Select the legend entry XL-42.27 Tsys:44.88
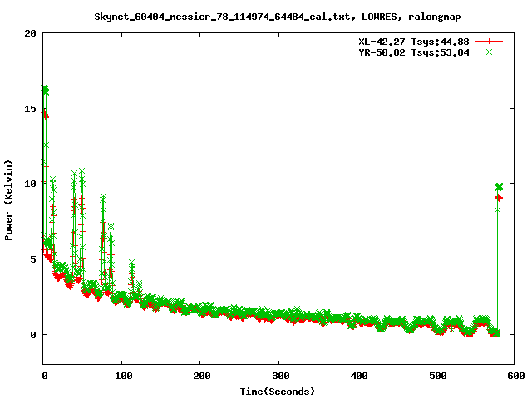Screen dimensions: 532x399 pyautogui.click(x=414, y=42)
